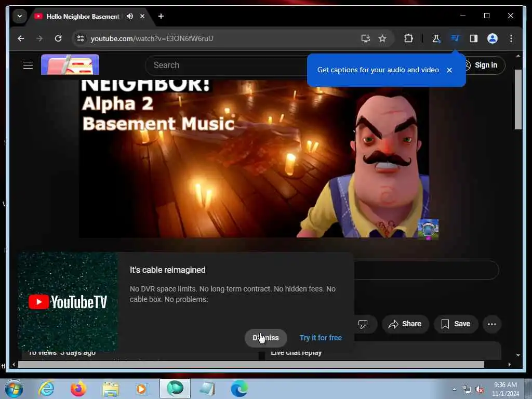
Task: Click the 'Live chat replay' text
Action: pyautogui.click(x=296, y=353)
